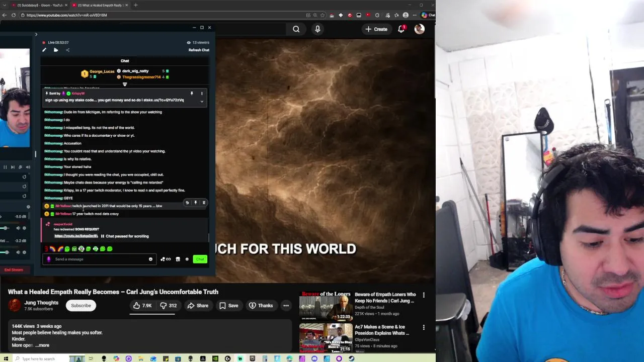The image size is (644, 362).
Task: Click the Thanks button under the video
Action: pyautogui.click(x=261, y=306)
